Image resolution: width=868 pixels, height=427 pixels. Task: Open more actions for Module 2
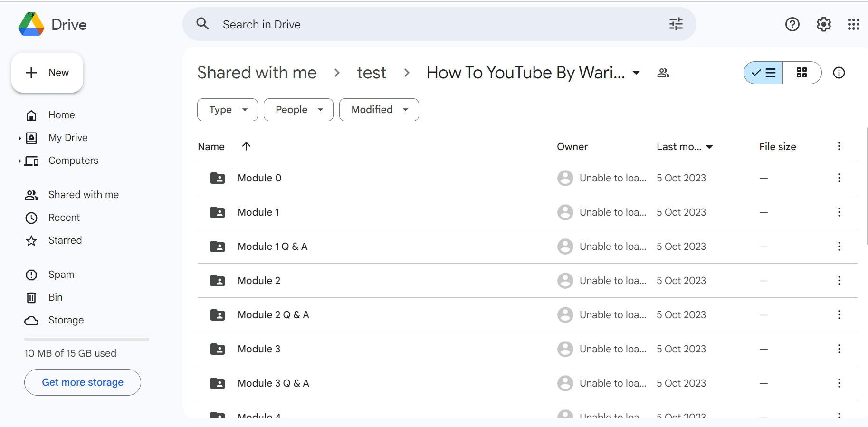839,281
